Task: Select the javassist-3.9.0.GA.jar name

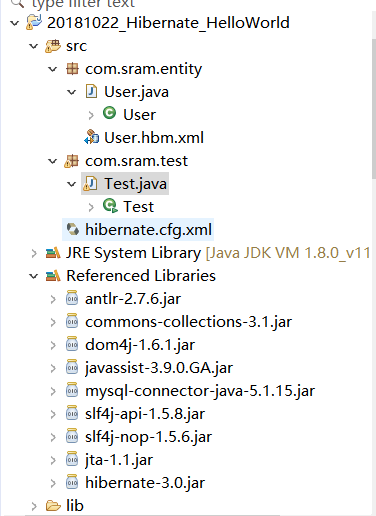Action: 159,368
